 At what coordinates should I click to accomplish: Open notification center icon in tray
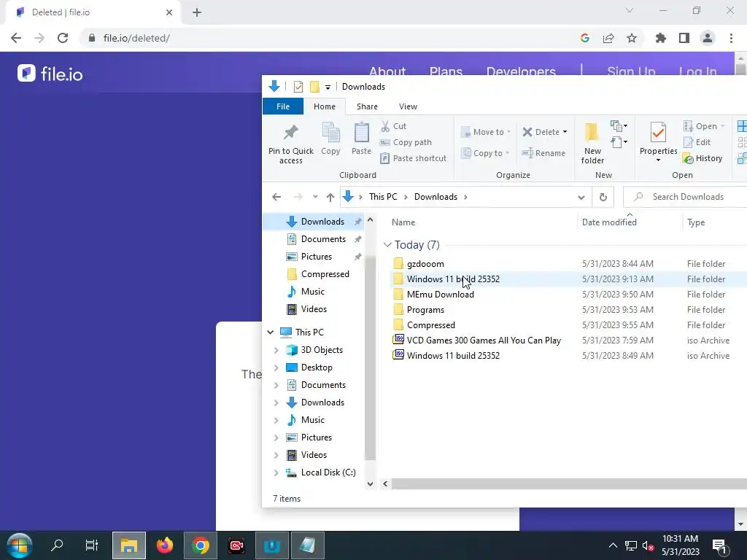click(719, 545)
